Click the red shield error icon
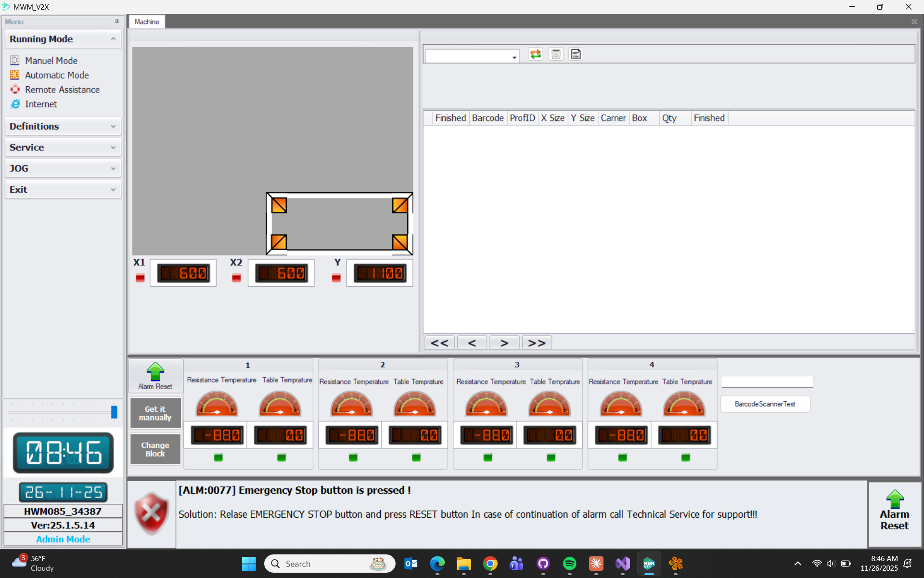 point(152,513)
